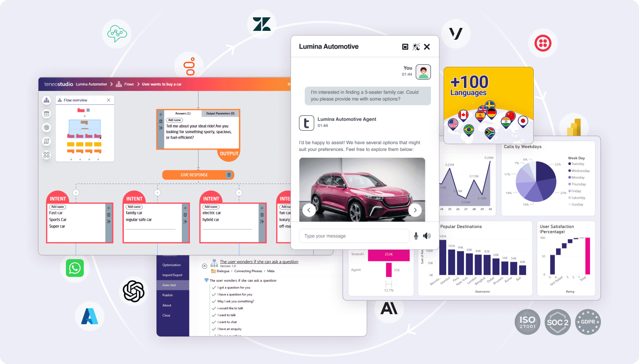Click the WhatsApp logo icon
Viewport: 639px width, 364px height.
(75, 268)
